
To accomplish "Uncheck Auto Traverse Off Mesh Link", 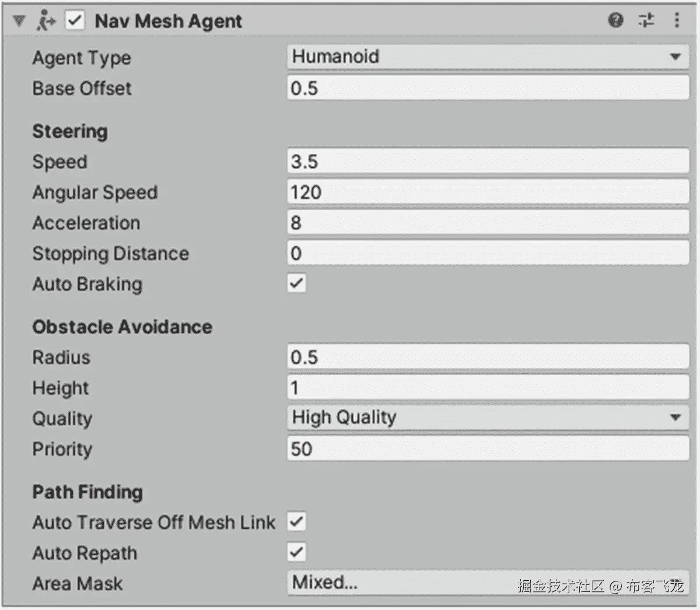I will [x=296, y=521].
